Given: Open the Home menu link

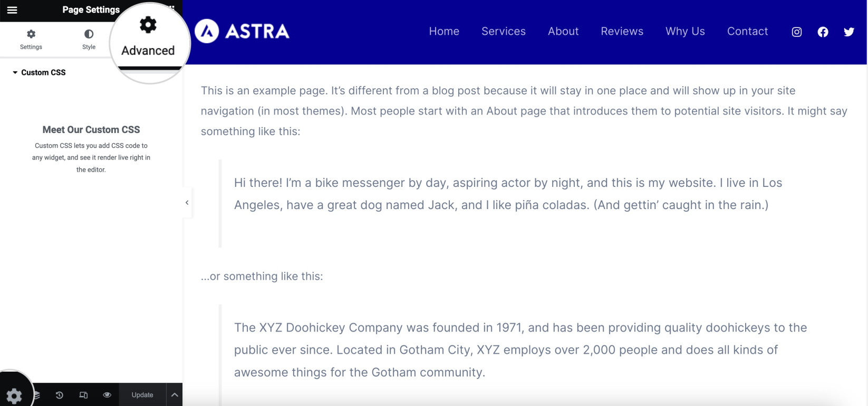Looking at the screenshot, I should pos(444,31).
